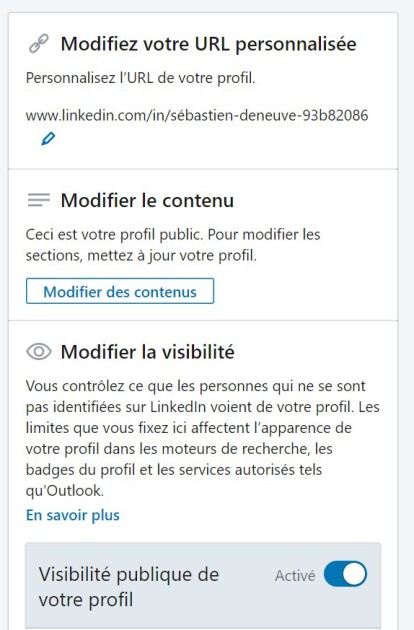Select the Modifiez votre URL personnalisée heading
The image size is (414, 630).
(x=208, y=44)
